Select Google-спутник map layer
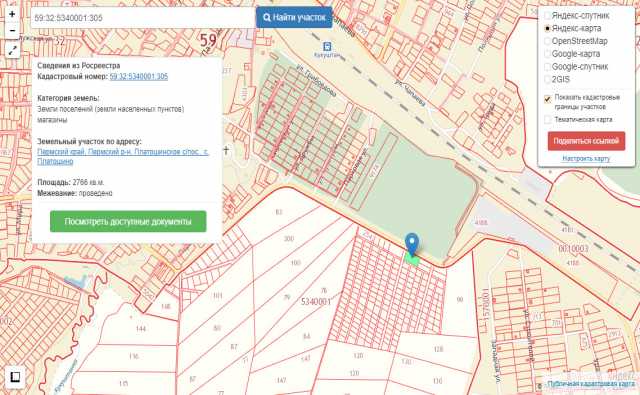Image resolution: width=640 pixels, height=395 pixels. point(547,67)
